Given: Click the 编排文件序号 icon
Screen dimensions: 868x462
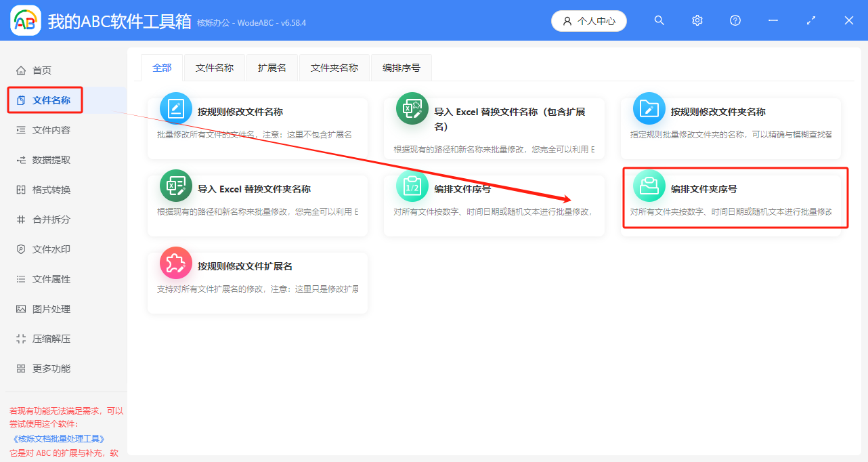Looking at the screenshot, I should point(412,186).
